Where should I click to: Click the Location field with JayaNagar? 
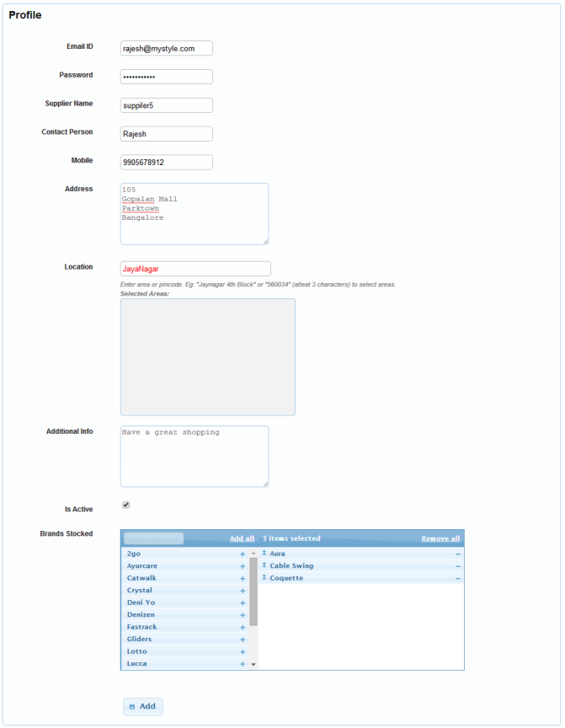point(195,269)
